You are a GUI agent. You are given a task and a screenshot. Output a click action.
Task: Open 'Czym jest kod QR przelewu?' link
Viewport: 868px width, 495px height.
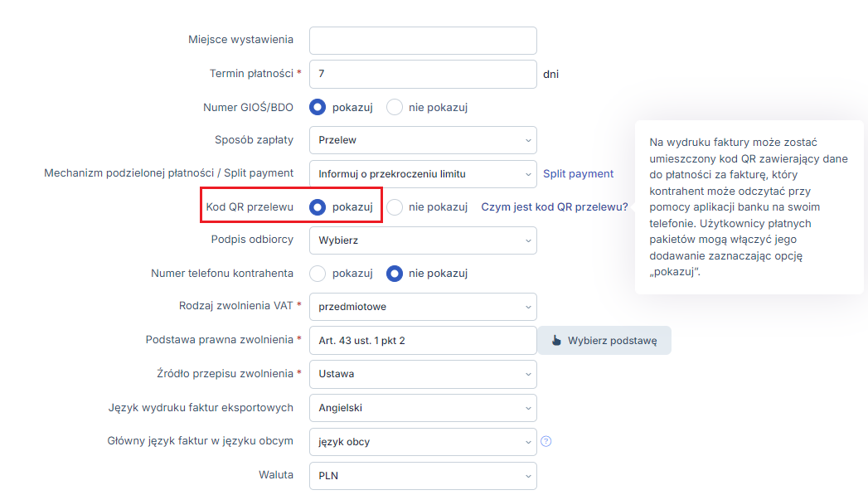click(x=554, y=207)
